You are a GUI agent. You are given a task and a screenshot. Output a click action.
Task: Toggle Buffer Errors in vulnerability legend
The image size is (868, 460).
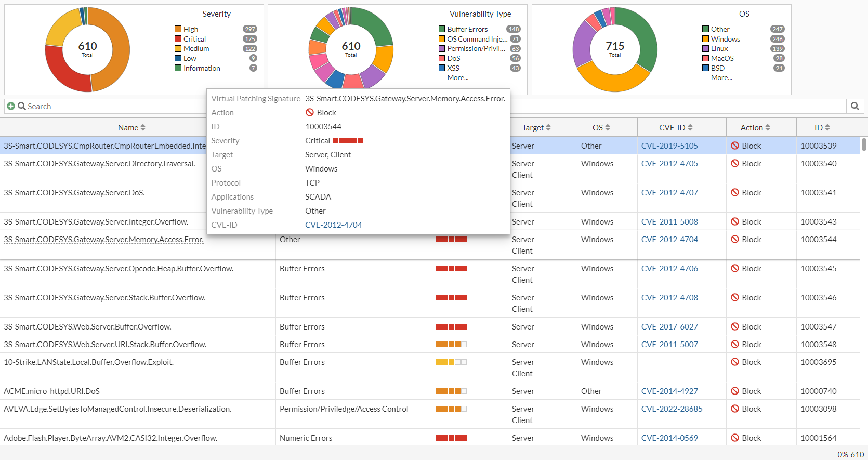coord(467,29)
